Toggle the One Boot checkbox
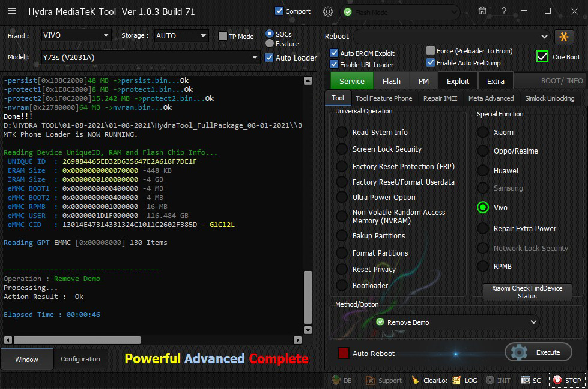 (542, 56)
